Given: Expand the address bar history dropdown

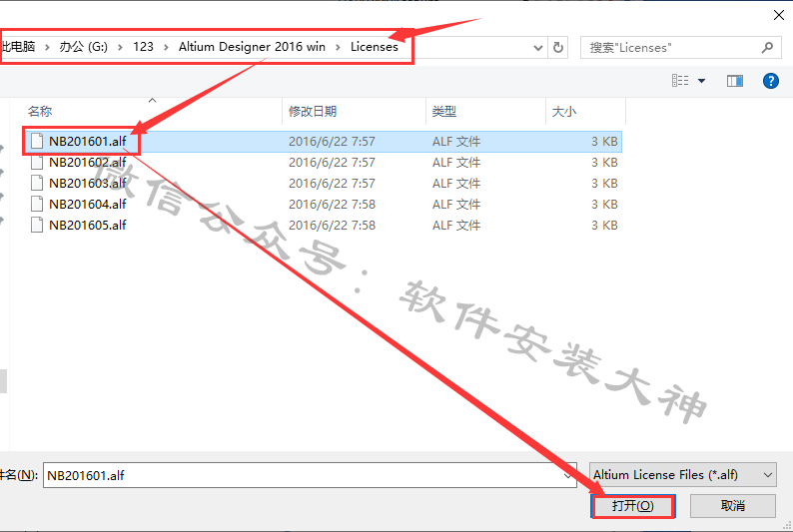Looking at the screenshot, I should pyautogui.click(x=538, y=48).
